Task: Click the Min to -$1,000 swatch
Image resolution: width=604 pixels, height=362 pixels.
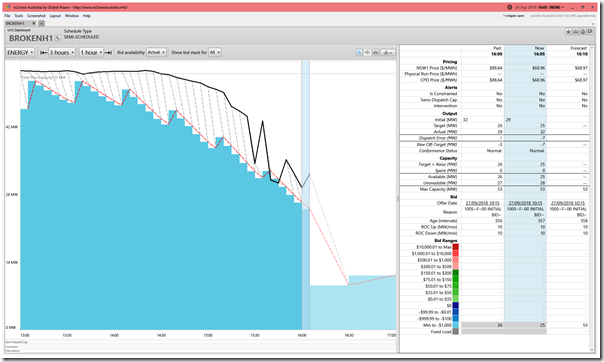Action: point(456,325)
